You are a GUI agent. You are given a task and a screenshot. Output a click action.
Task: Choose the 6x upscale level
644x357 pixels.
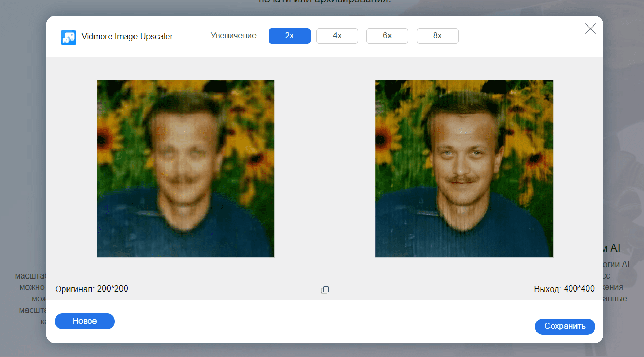point(387,36)
